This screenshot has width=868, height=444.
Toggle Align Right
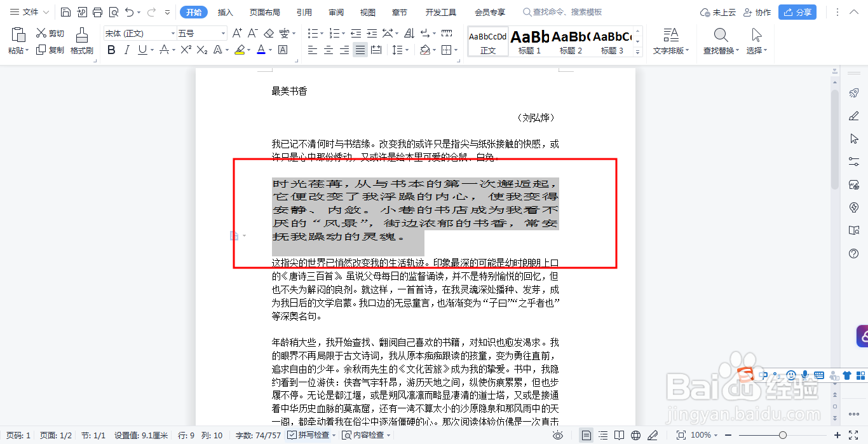(x=344, y=50)
